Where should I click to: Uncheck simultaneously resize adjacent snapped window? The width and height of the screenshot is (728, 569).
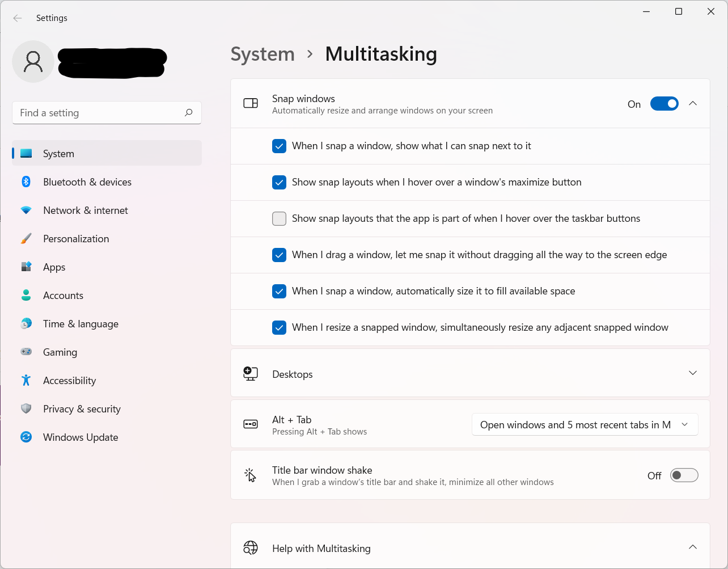click(x=279, y=328)
